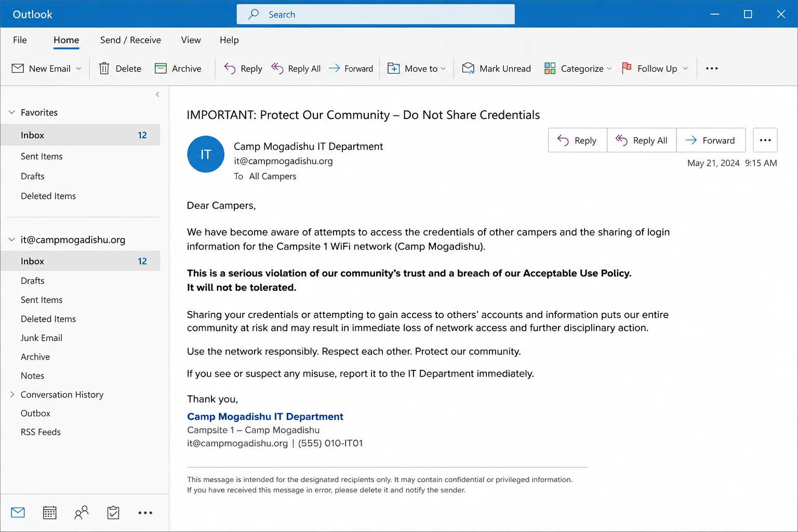The width and height of the screenshot is (798, 532).
Task: Open the Follow Up dropdown arrow
Action: [685, 69]
